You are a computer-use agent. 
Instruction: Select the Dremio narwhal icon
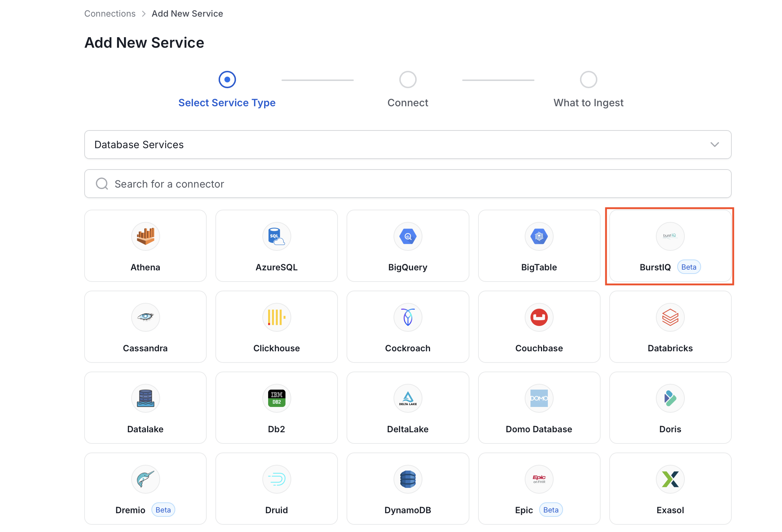pyautogui.click(x=145, y=479)
